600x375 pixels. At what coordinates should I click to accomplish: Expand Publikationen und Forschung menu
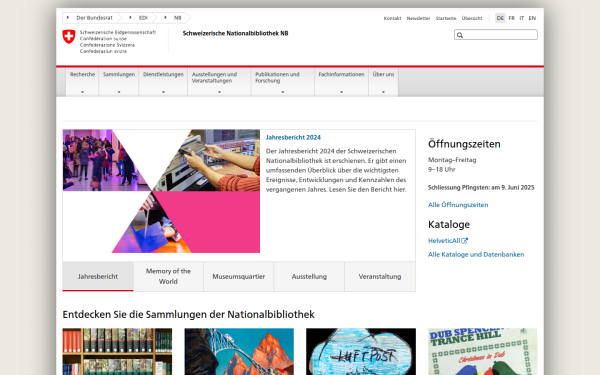point(283,82)
